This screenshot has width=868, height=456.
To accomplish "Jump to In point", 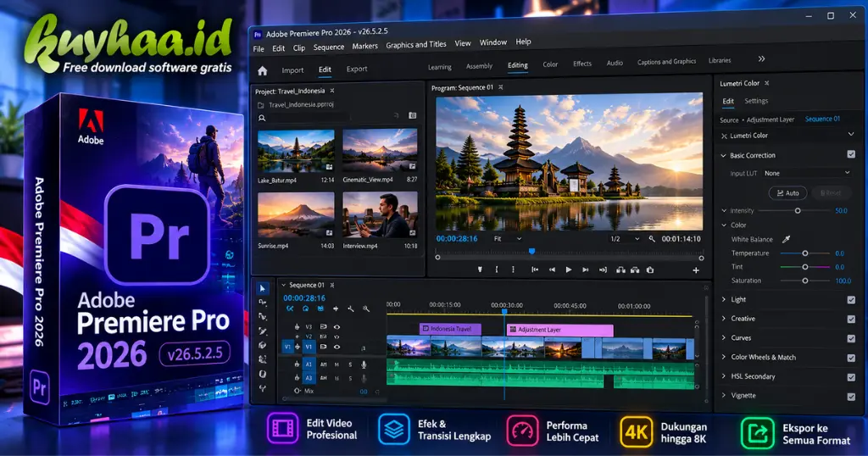I will (x=535, y=270).
